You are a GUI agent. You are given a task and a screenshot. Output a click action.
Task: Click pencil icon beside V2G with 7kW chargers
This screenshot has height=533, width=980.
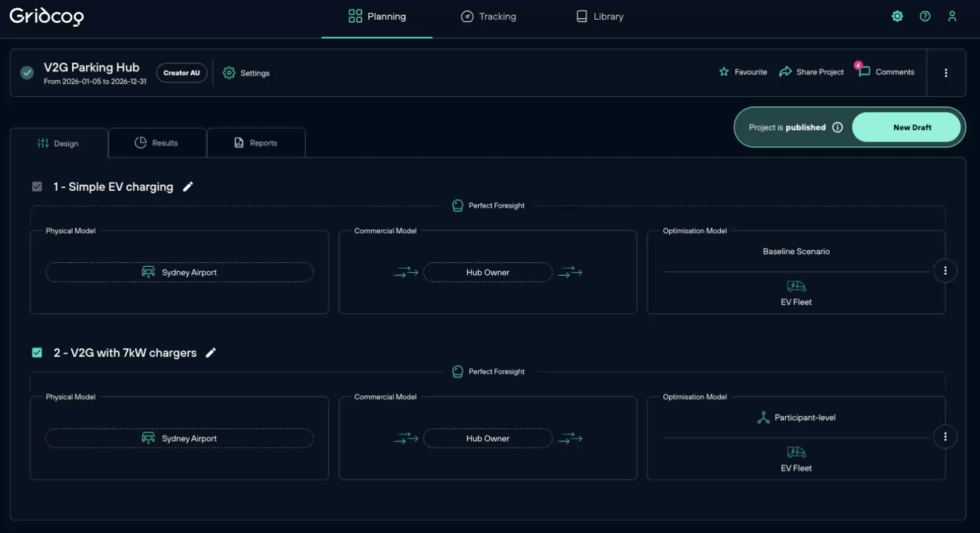click(211, 353)
